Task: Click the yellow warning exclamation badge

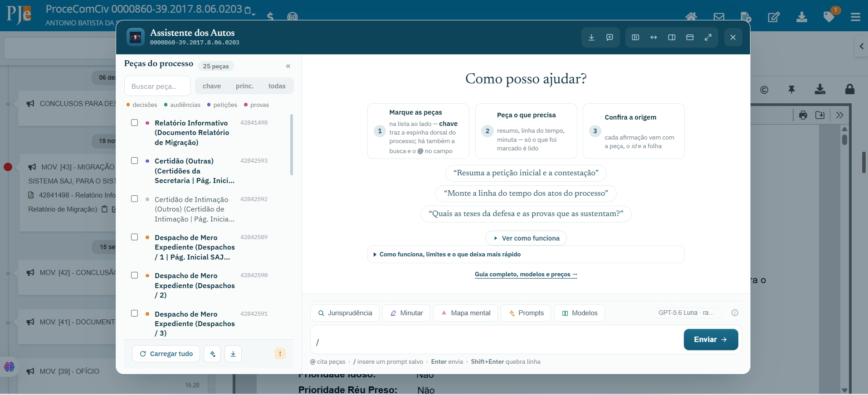Action: (x=280, y=354)
